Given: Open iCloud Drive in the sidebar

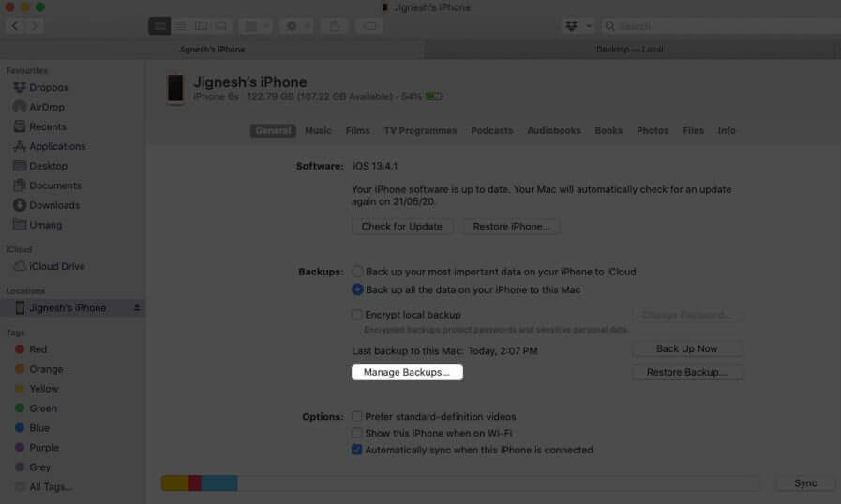Looking at the screenshot, I should pos(56,266).
